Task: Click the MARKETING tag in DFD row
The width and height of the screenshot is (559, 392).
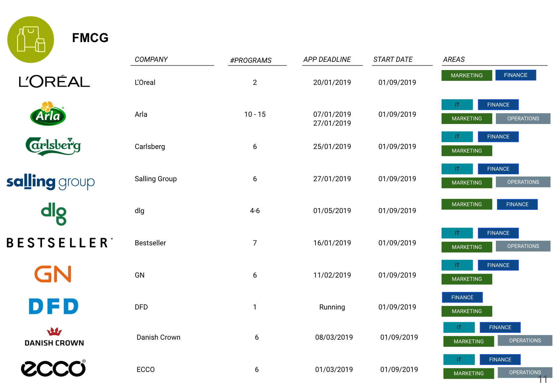Action: click(x=467, y=311)
